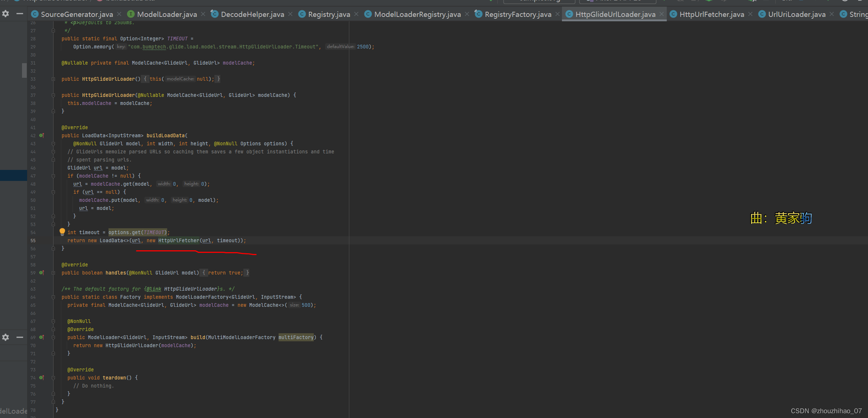Screen dimensions: 868x418
Task: Hide the lower tool panel with minus icon
Action: tap(20, 337)
